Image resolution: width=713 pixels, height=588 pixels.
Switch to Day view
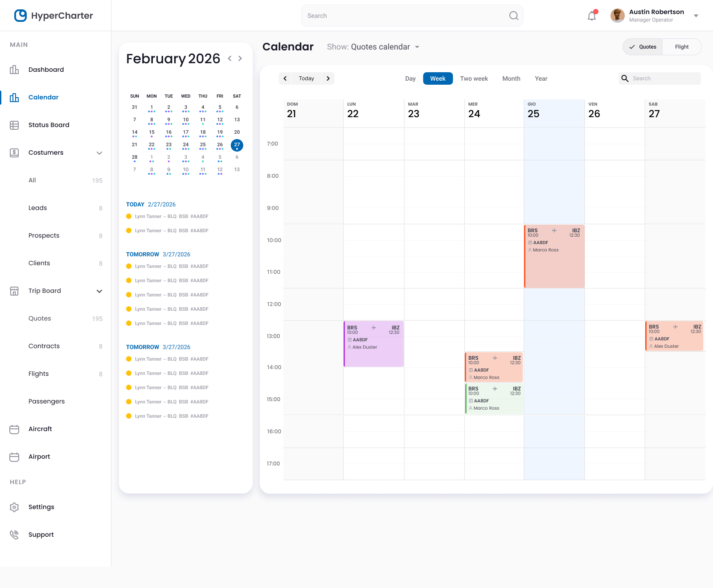click(x=410, y=78)
